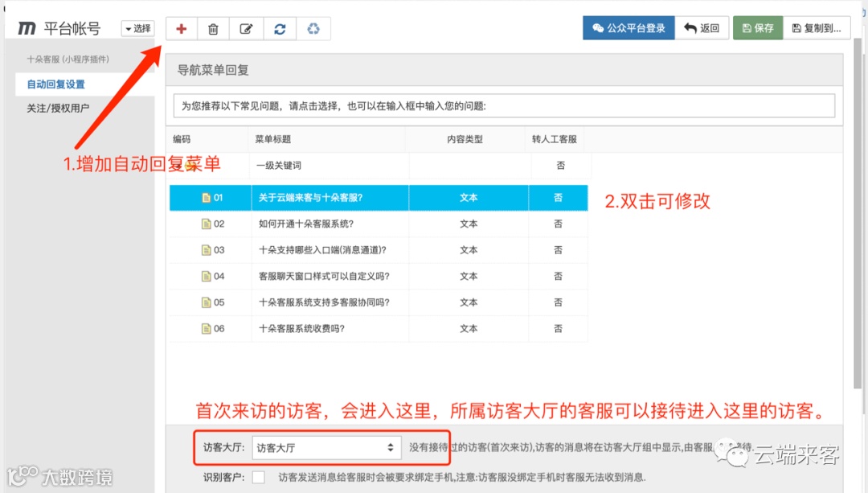Click the red plus add-menu icon
This screenshot has height=493, width=868.
[181, 29]
